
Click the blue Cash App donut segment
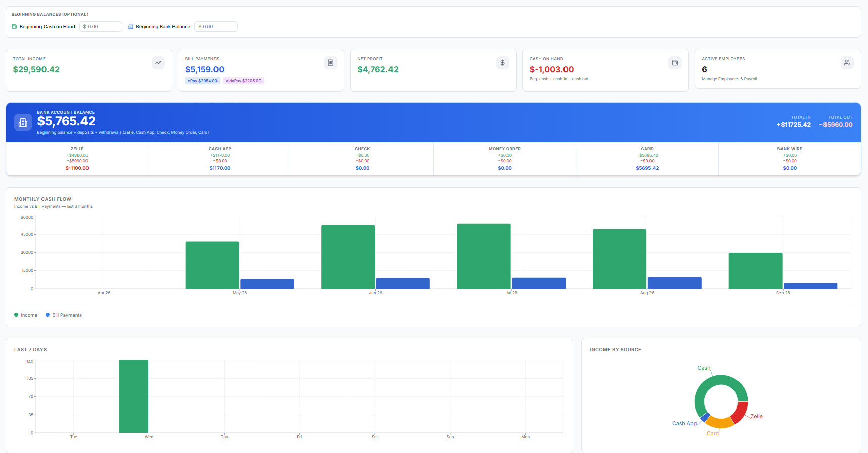tap(705, 417)
